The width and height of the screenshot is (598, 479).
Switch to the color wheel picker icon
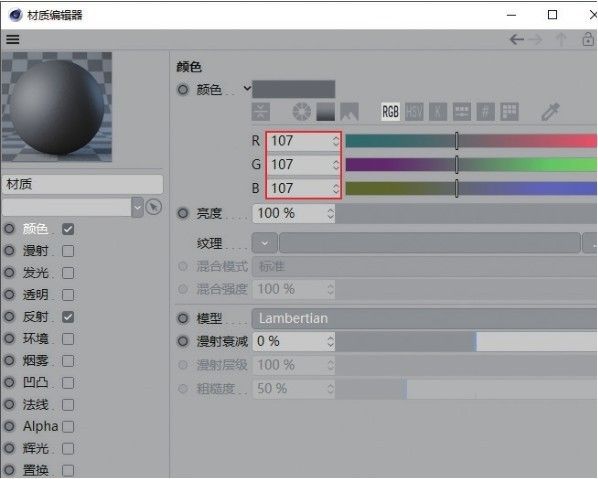pyautogui.click(x=302, y=112)
